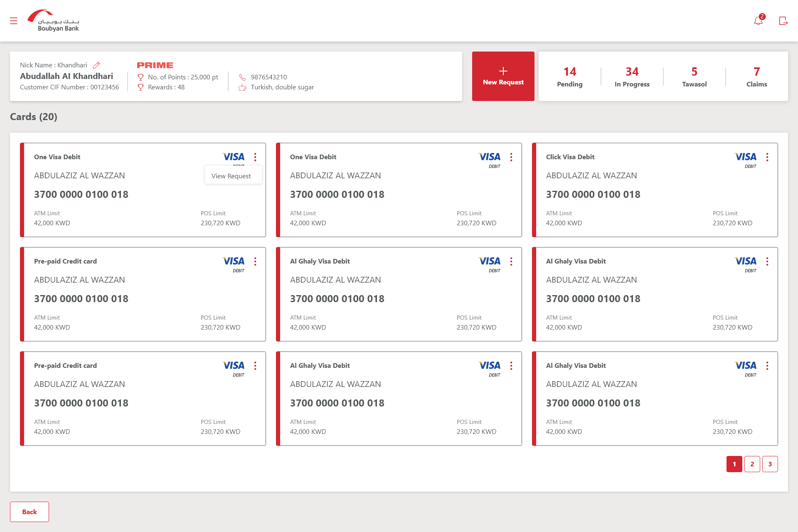Image resolution: width=798 pixels, height=532 pixels.
Task: Click the Boubyan Bank logo
Action: (54, 21)
